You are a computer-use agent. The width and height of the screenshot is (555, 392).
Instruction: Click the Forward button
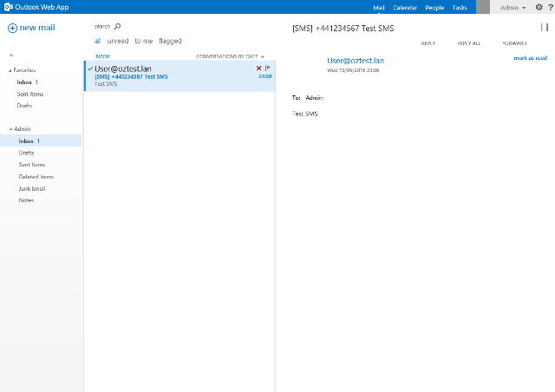click(514, 43)
